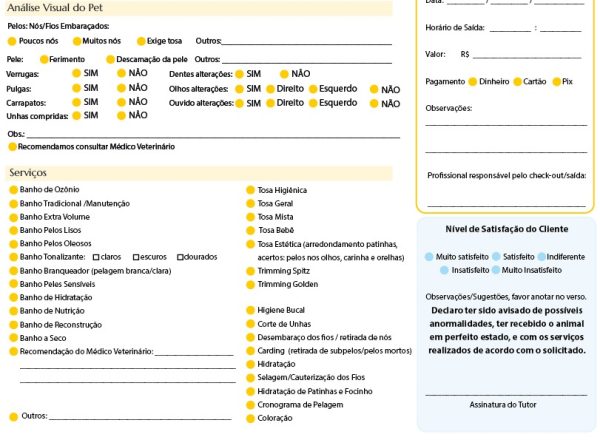This screenshot has height=440, width=600.
Task: Click the Assinatura do Tutor signature line
Action: 506,392
